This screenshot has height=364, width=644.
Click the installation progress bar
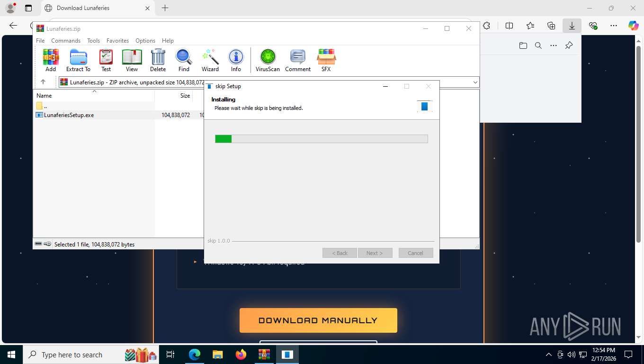point(322,139)
